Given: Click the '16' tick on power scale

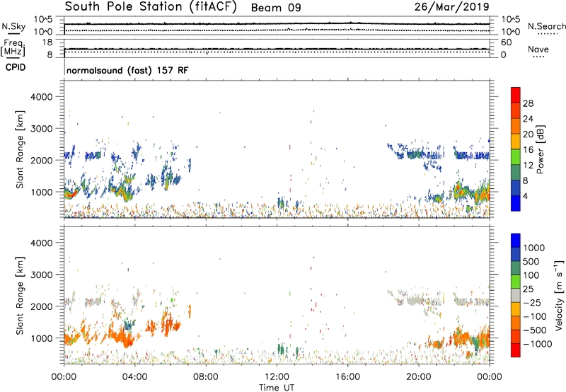Looking at the screenshot, I should (528, 150).
